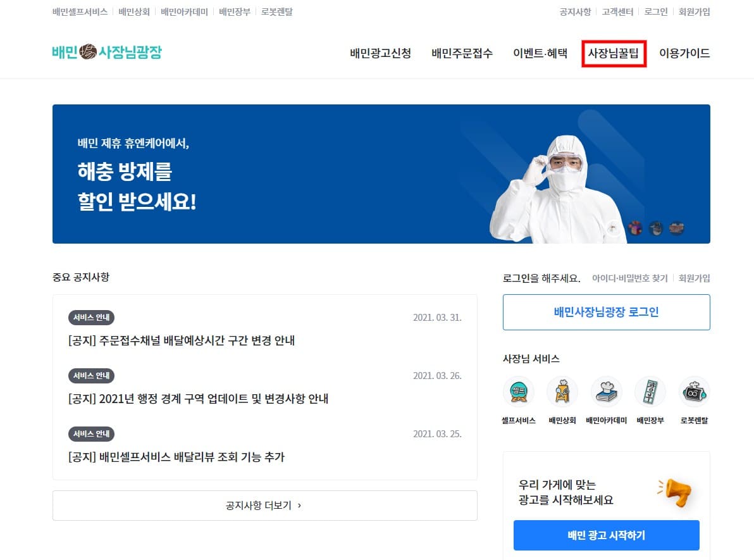Open the 배민광고신청 menu
This screenshot has height=560, width=754.
(380, 53)
